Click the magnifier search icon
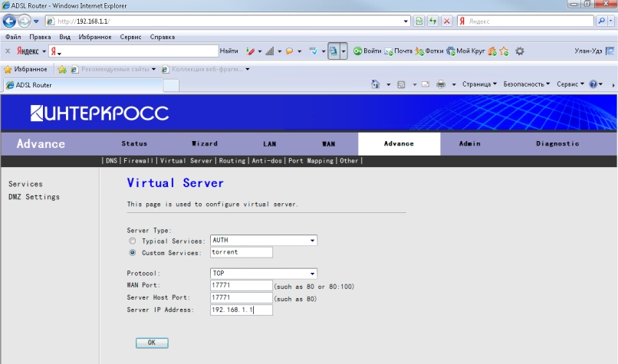 click(x=601, y=21)
